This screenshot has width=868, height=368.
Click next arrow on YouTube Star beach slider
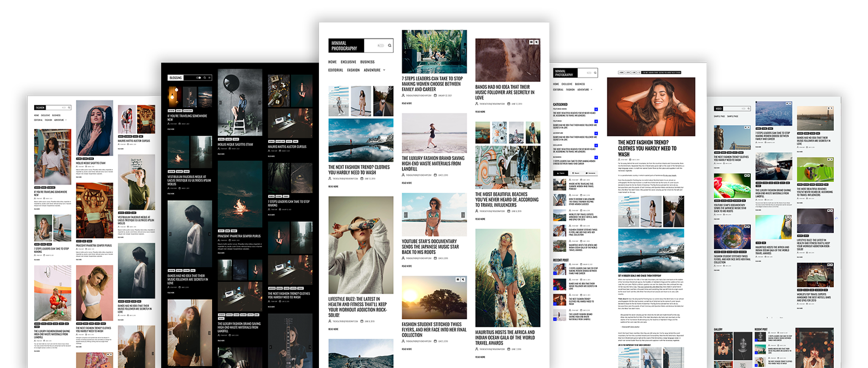click(464, 215)
